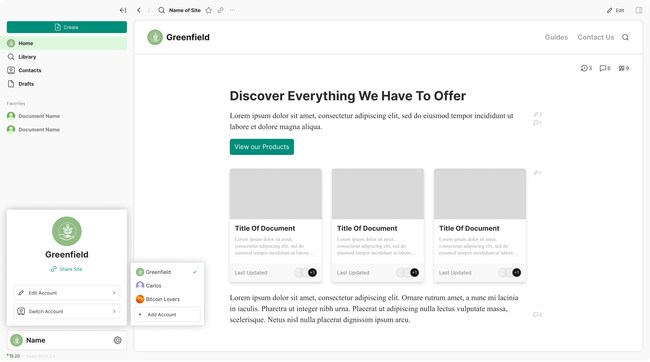Click the Carlos avatar in account list
This screenshot has height=362, width=650.
pyautogui.click(x=140, y=285)
